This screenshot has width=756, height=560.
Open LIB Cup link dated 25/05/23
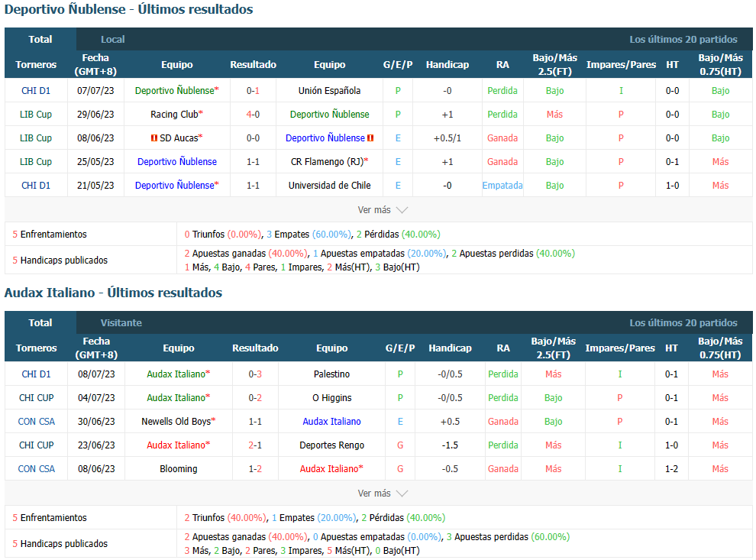tap(36, 162)
